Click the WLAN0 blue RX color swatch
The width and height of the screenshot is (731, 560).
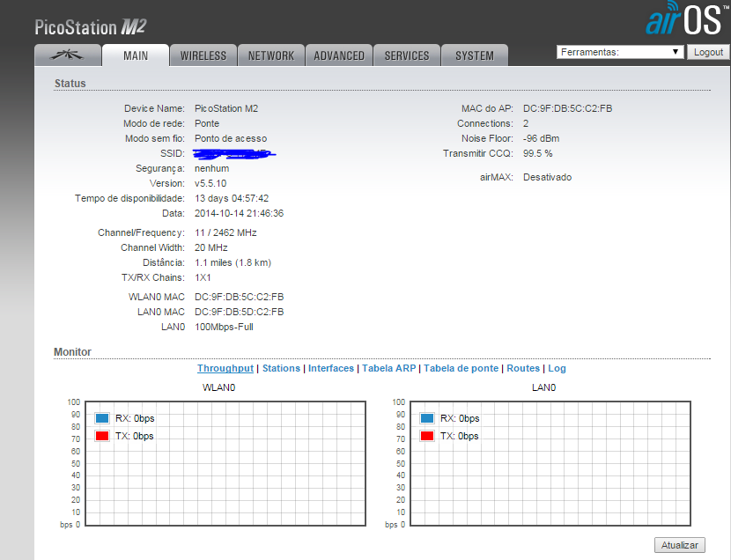(102, 418)
